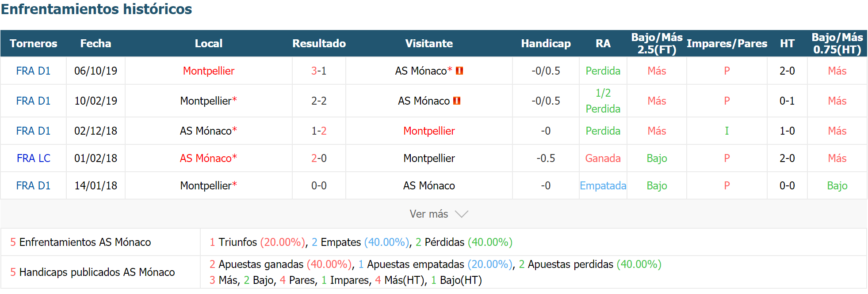
Task: Click the Impares/Pares column header
Action: coord(727,43)
